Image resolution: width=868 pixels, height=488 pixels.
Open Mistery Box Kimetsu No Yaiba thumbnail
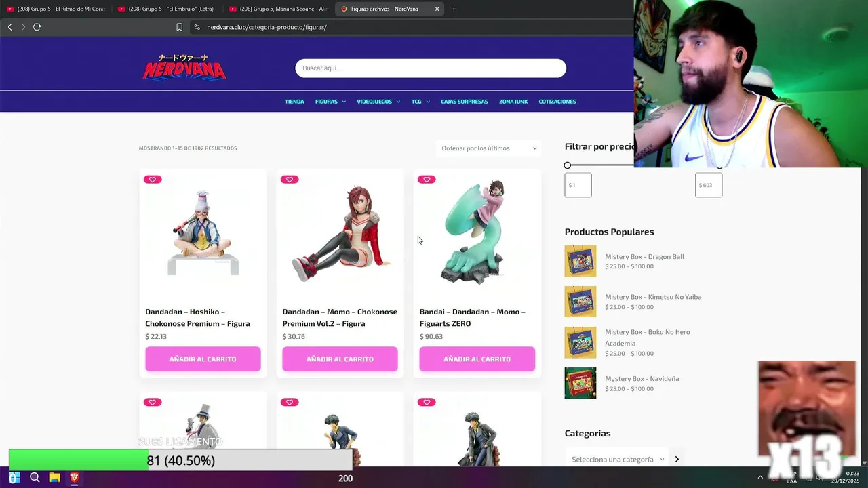coord(580,302)
